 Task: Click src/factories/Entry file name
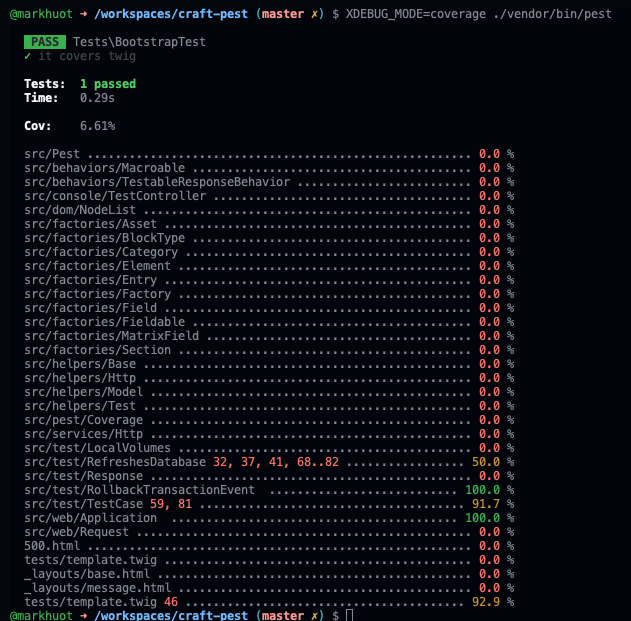(x=91, y=280)
